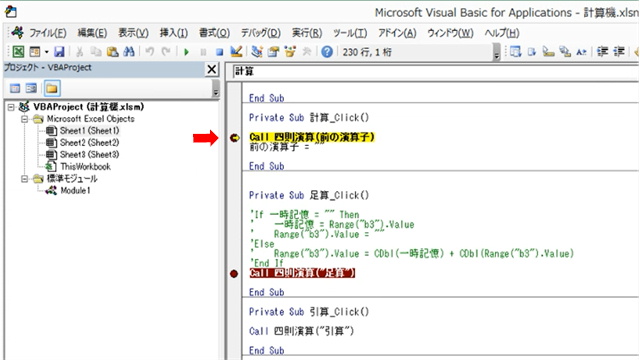Click the Break pause icon
The width and height of the screenshot is (640, 360).
coord(203,52)
